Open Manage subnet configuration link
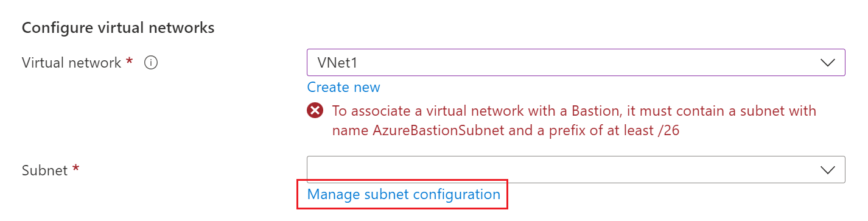This screenshot has height=221, width=868. point(404,194)
